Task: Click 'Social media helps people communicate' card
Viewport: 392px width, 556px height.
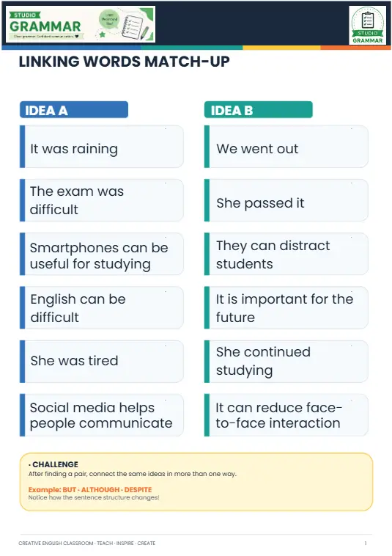Action: pos(102,415)
